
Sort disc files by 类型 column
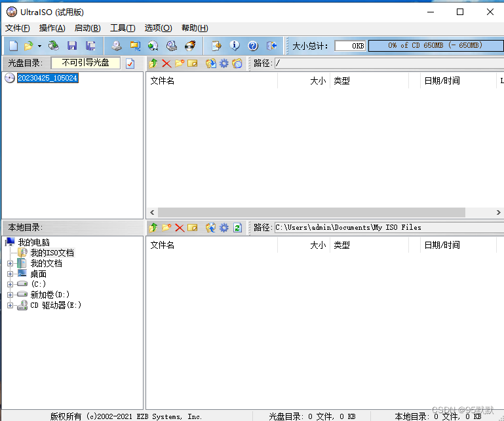pos(370,81)
